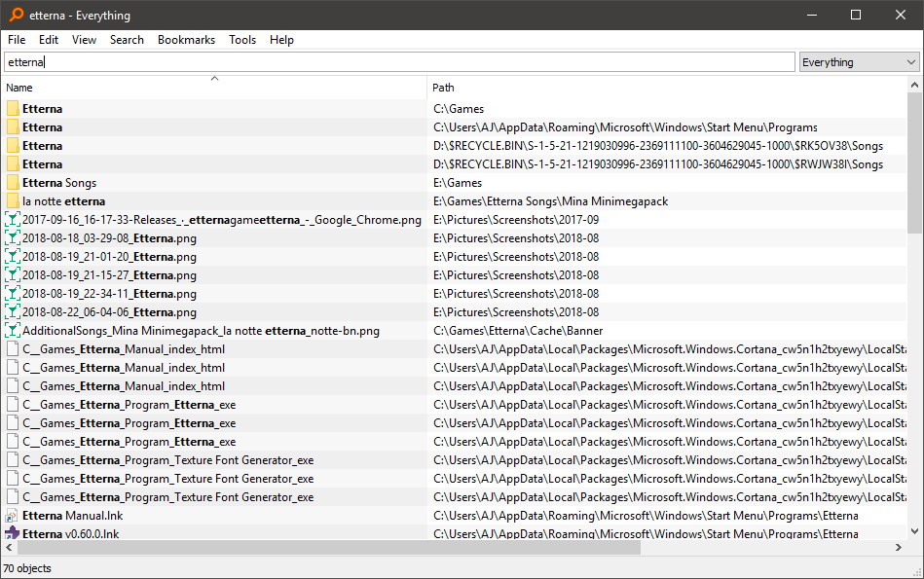The image size is (924, 579).
Task: Open the Bookmarks menu
Action: [x=186, y=40]
